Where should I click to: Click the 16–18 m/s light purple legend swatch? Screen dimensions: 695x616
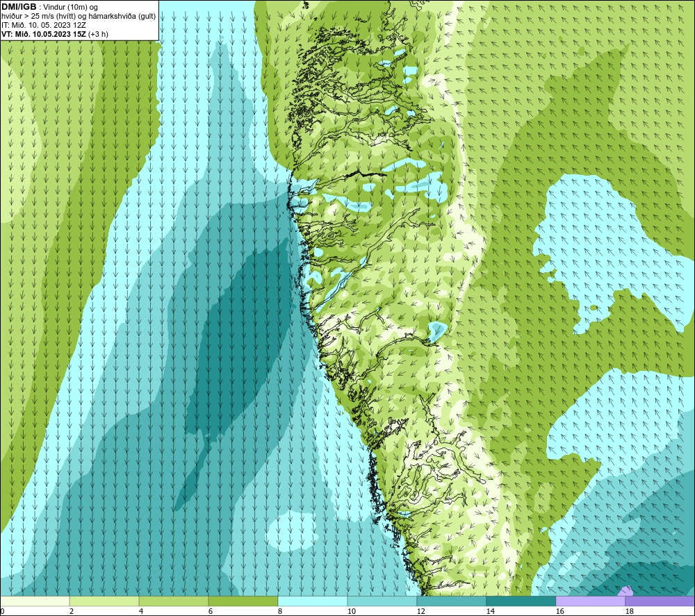coord(590,601)
